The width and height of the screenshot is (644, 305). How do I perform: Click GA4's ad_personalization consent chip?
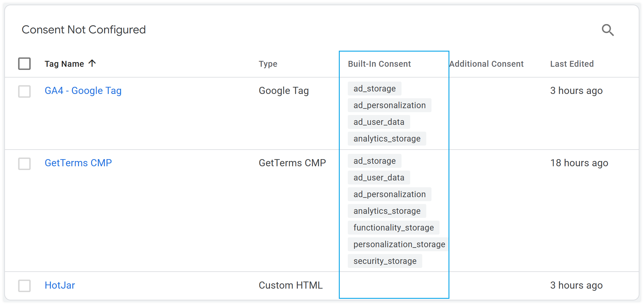(x=389, y=105)
